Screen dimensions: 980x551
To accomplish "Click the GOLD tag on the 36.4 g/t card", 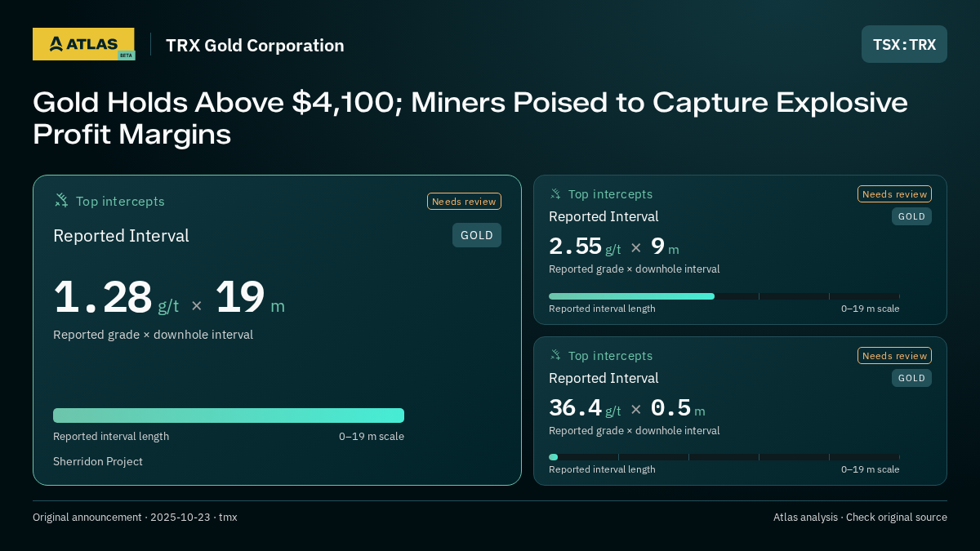I will (911, 378).
